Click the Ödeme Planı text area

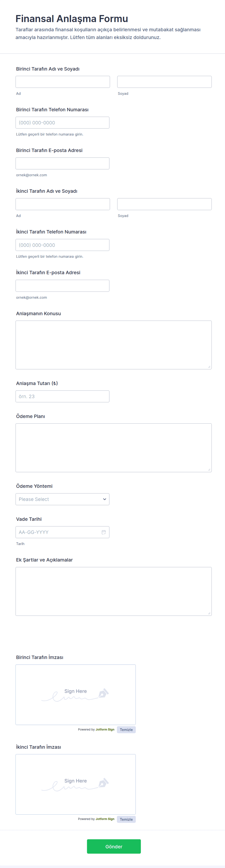coord(113,448)
